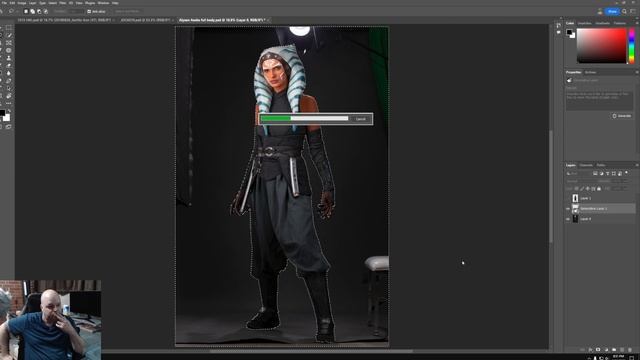Create new fill or adjustment layer
The height and width of the screenshot is (360, 640).
pyautogui.click(x=606, y=350)
